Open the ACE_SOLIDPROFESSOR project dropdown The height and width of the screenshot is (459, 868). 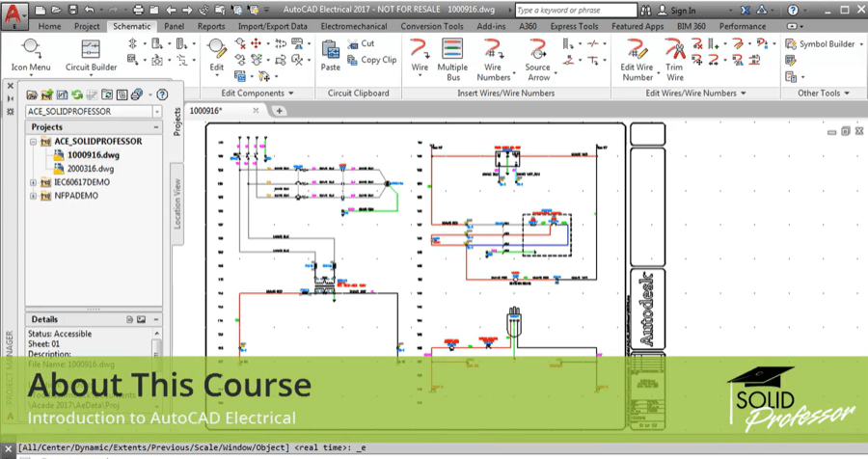point(157,112)
